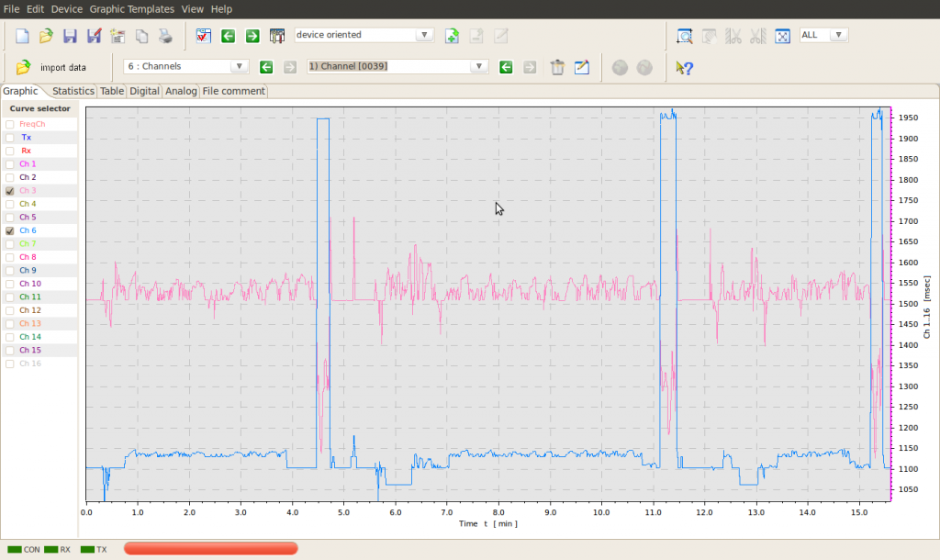Click the zoom region magnifier icon
The height and width of the screenshot is (560, 940).
point(684,36)
